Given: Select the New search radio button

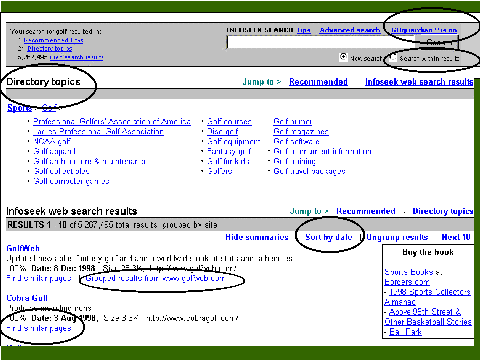Looking at the screenshot, I should point(343,57).
